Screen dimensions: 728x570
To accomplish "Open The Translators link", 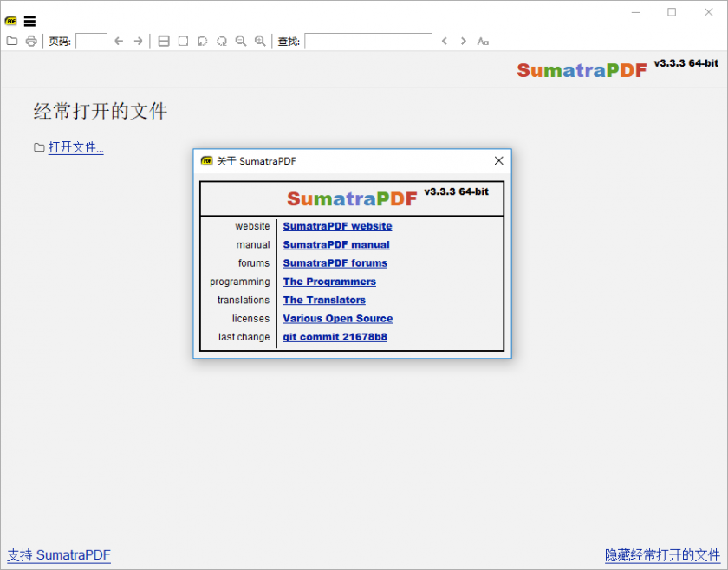I will coord(324,301).
